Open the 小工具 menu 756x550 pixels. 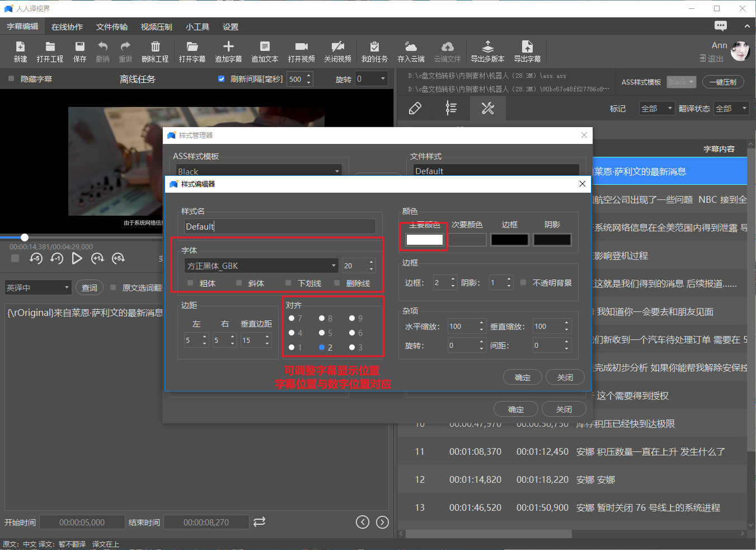(x=197, y=26)
